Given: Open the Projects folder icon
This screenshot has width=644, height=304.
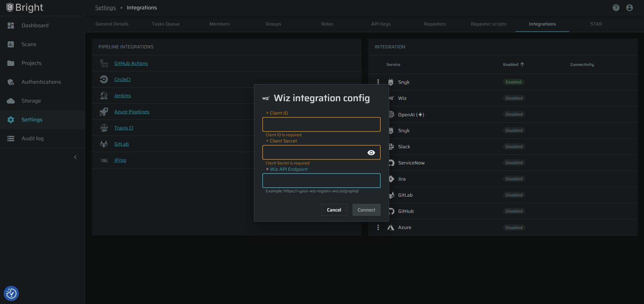Looking at the screenshot, I should [x=11, y=63].
